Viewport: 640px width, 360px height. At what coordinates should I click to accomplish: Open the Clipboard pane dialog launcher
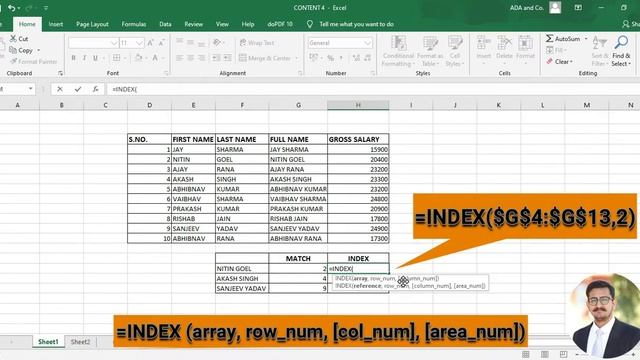pos(60,73)
